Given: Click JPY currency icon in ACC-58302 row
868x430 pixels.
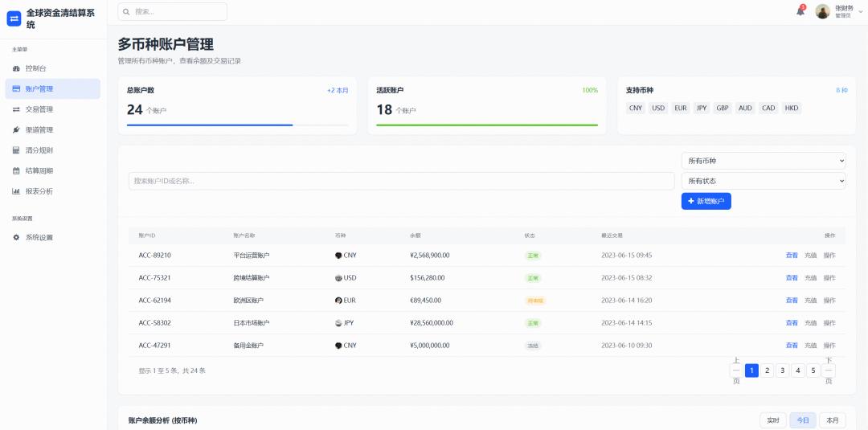Looking at the screenshot, I should (338, 322).
